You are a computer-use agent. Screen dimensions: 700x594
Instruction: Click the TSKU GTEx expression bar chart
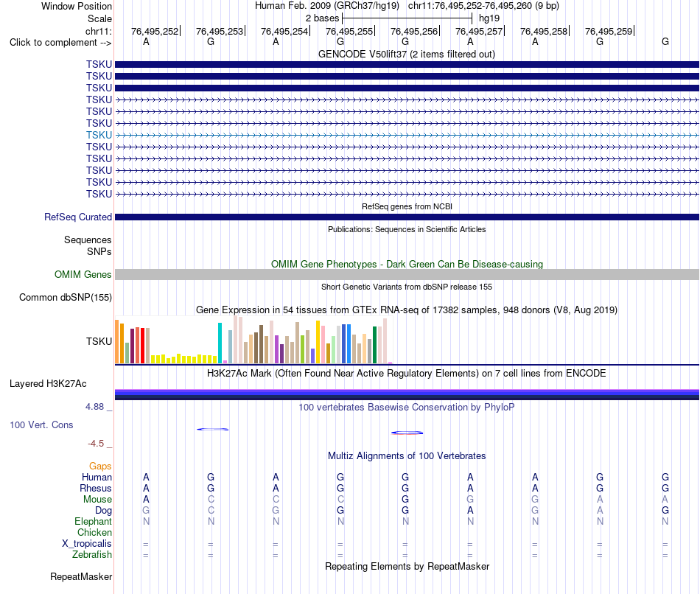tap(253, 340)
